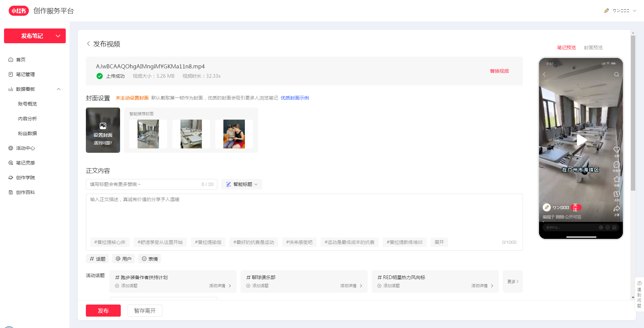The height and width of the screenshot is (328, 644).
Task: Add the #快来感受吧 hashtag
Action: [x=299, y=242]
